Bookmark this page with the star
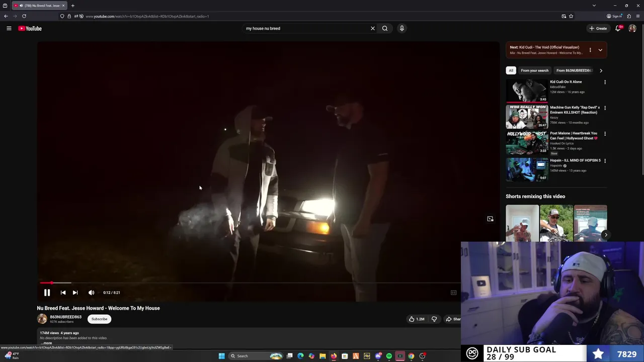Image resolution: width=644 pixels, height=362 pixels. click(571, 16)
